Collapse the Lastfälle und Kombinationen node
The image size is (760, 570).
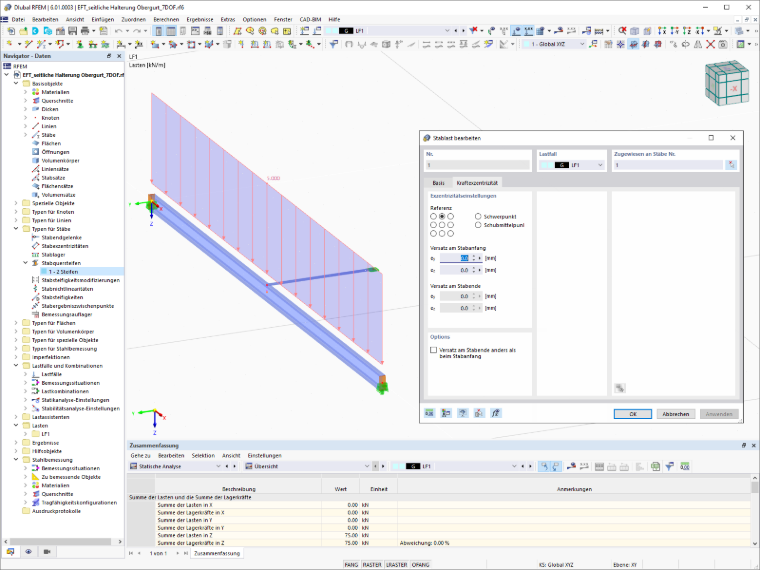16,366
